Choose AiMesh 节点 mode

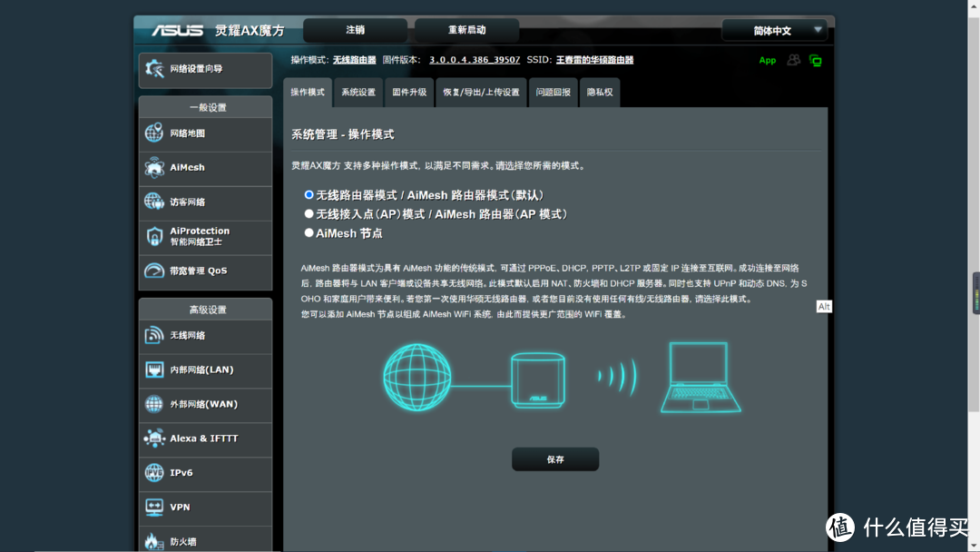coord(309,232)
